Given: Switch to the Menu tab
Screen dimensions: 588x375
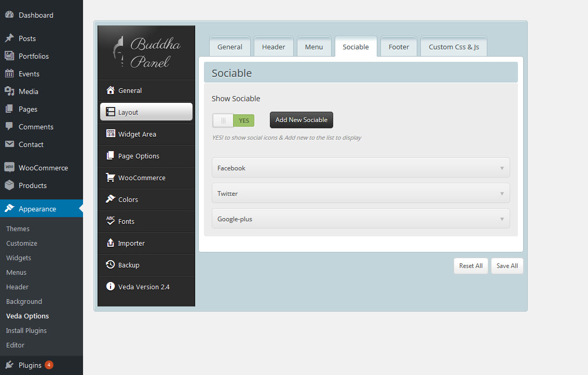Looking at the screenshot, I should click(314, 47).
